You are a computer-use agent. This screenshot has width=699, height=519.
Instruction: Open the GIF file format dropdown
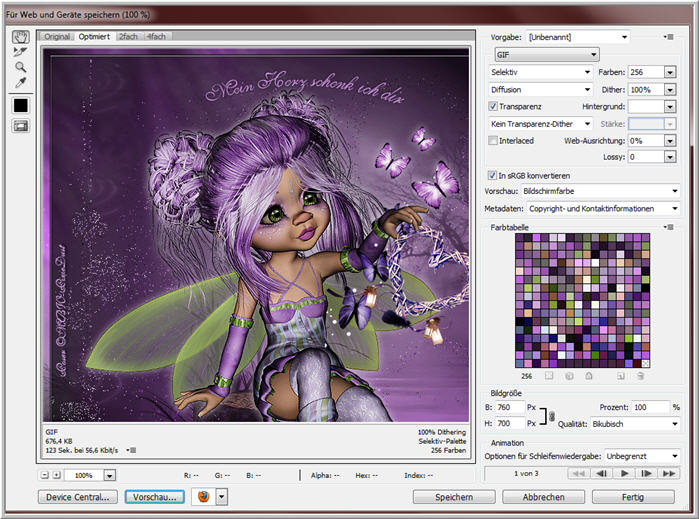pyautogui.click(x=547, y=54)
